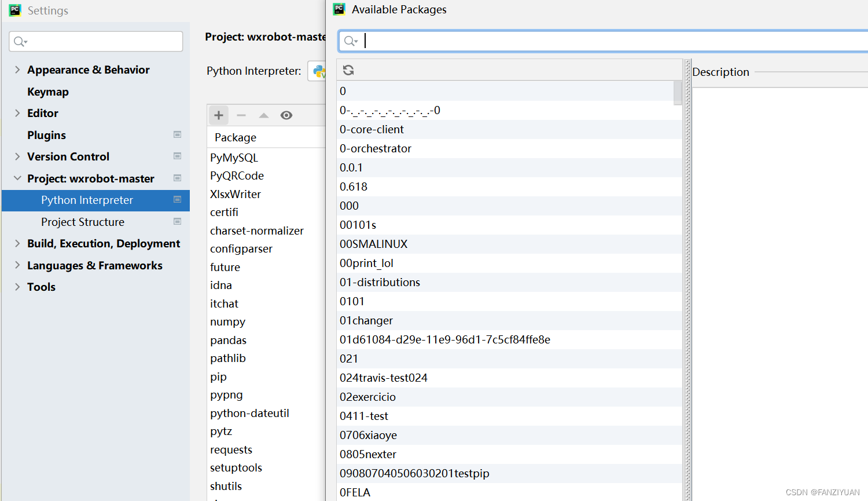Focus the Settings search field
This screenshot has width=868, height=501.
pyautogui.click(x=96, y=41)
